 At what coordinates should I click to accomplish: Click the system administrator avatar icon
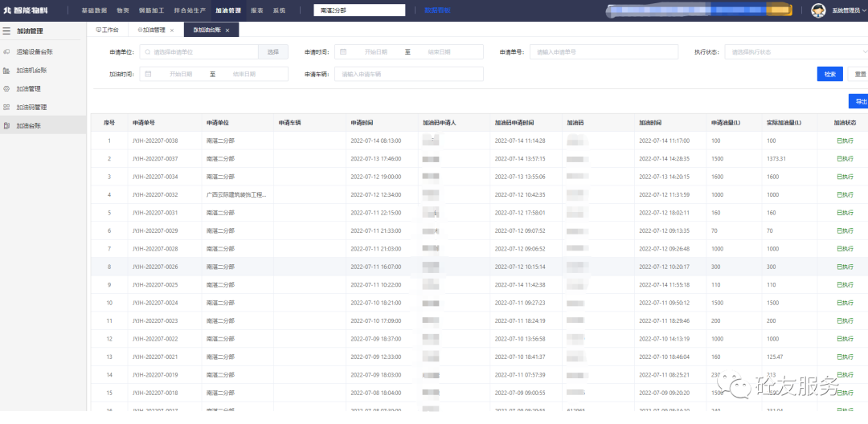tap(818, 10)
